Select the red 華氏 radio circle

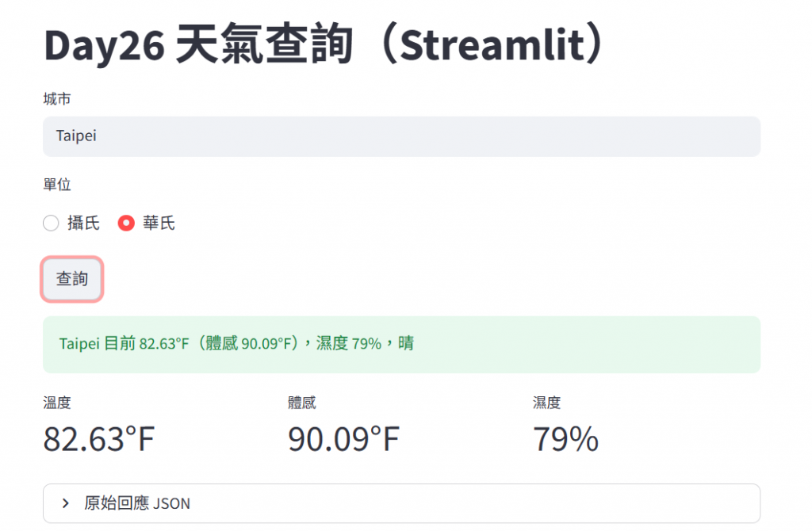126,223
